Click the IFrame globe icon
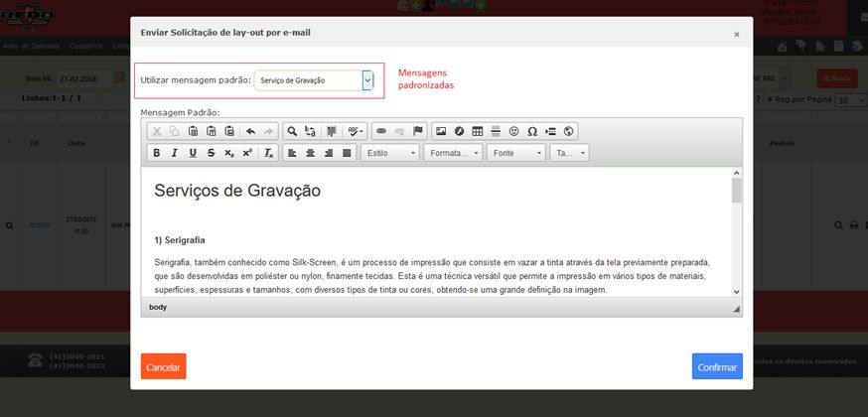Image resolution: width=868 pixels, height=417 pixels. (x=568, y=131)
